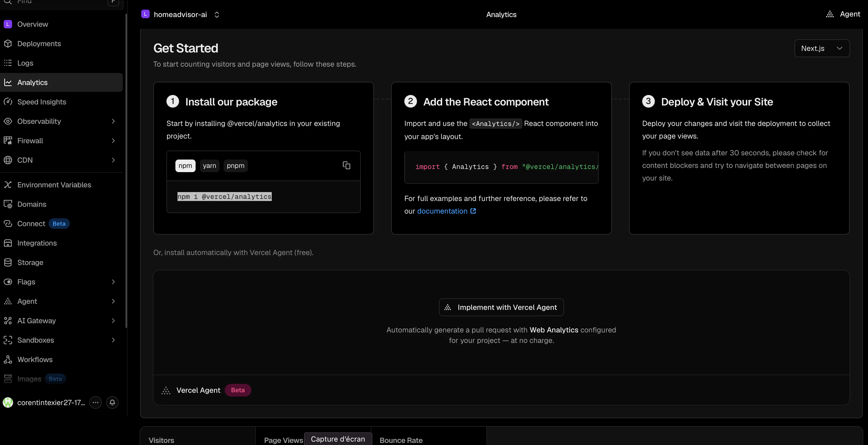Click the Agent sidebar icon

pos(8,301)
